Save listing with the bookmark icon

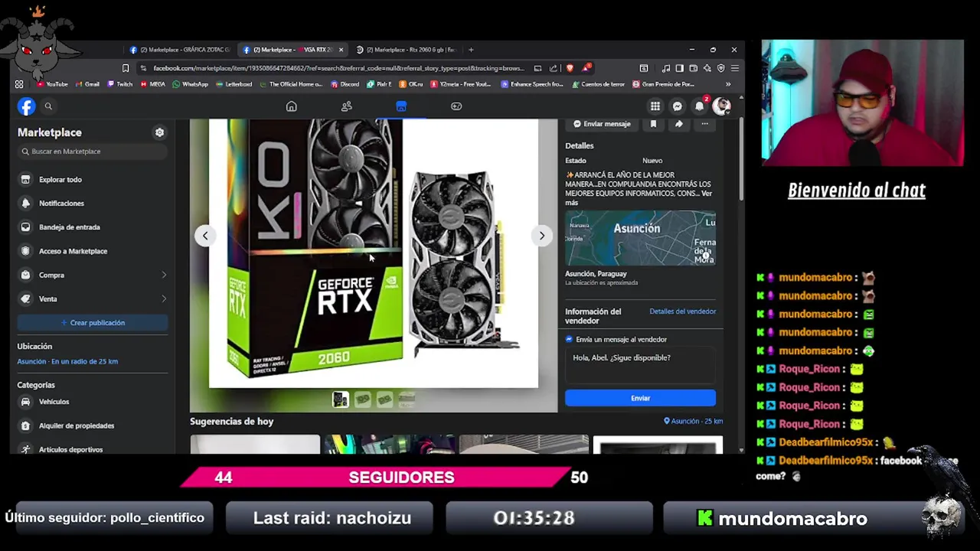tap(653, 124)
